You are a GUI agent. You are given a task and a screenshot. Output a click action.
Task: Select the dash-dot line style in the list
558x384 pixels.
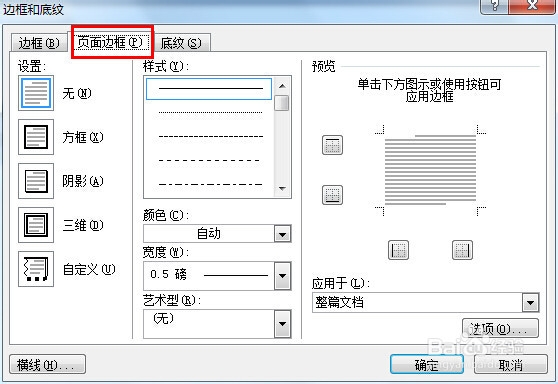(209, 184)
